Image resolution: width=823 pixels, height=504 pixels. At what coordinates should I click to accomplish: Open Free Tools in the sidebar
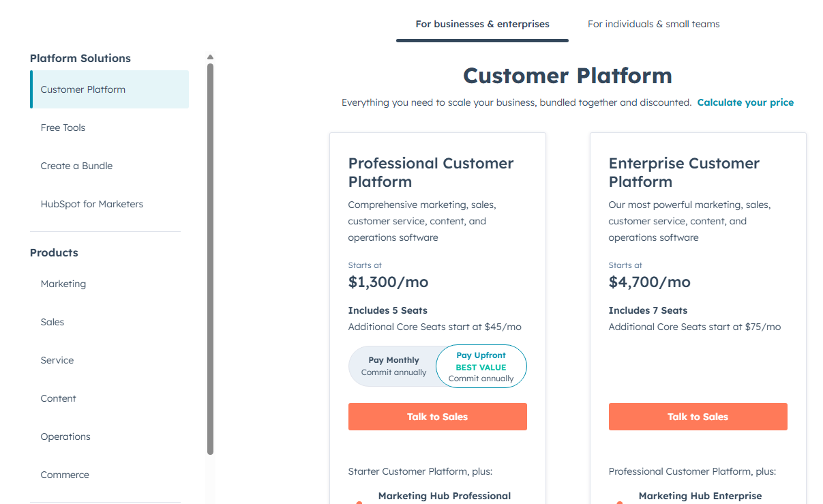[x=63, y=128]
